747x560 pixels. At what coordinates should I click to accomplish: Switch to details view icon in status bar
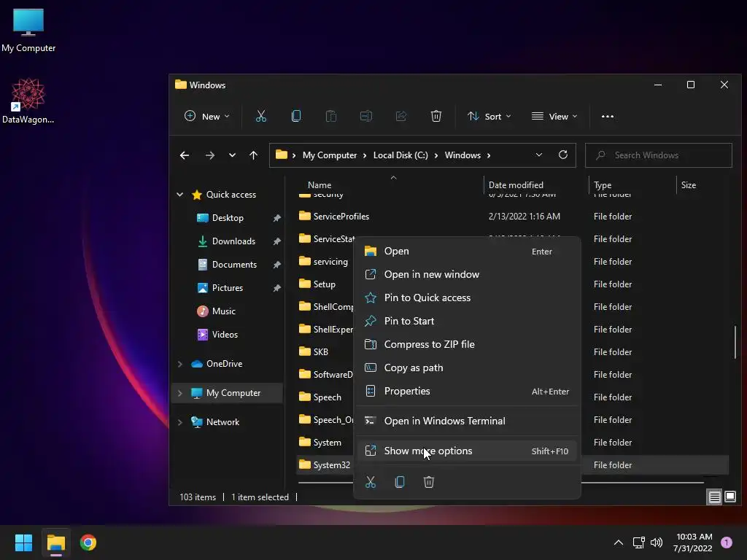[x=715, y=497]
